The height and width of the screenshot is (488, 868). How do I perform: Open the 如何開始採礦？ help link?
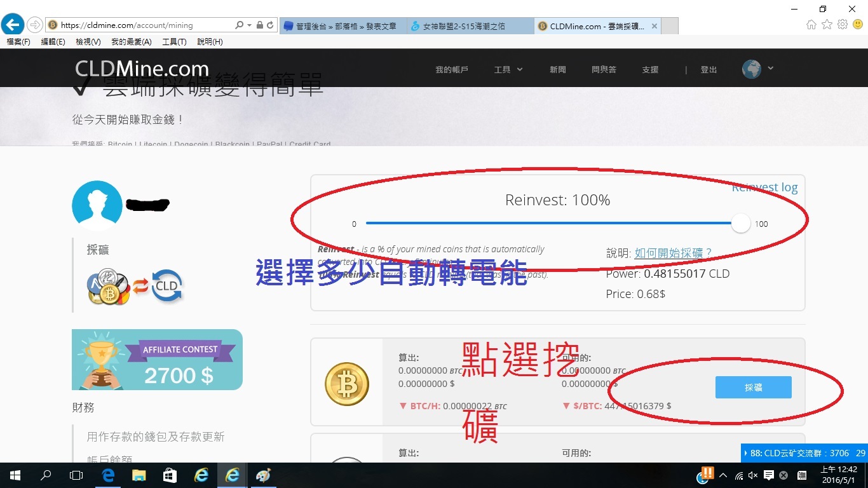pyautogui.click(x=674, y=253)
